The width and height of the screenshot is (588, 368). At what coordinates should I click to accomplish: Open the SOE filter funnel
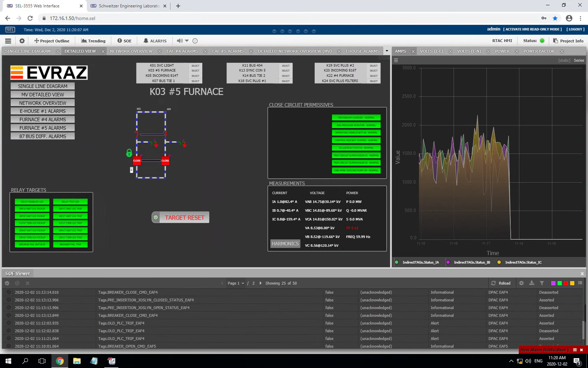(542, 283)
